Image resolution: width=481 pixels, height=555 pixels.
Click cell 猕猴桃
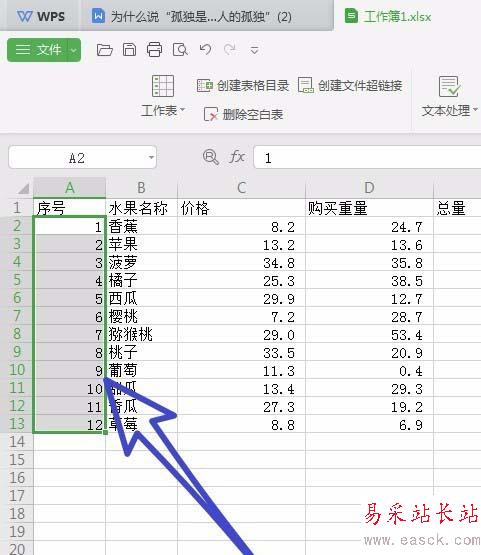(141, 334)
